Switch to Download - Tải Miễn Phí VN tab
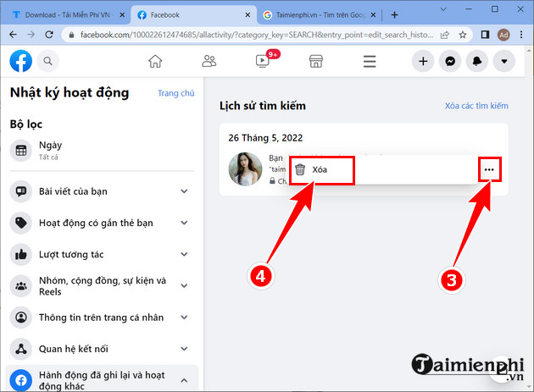Image resolution: width=534 pixels, height=392 pixels. 68,15
